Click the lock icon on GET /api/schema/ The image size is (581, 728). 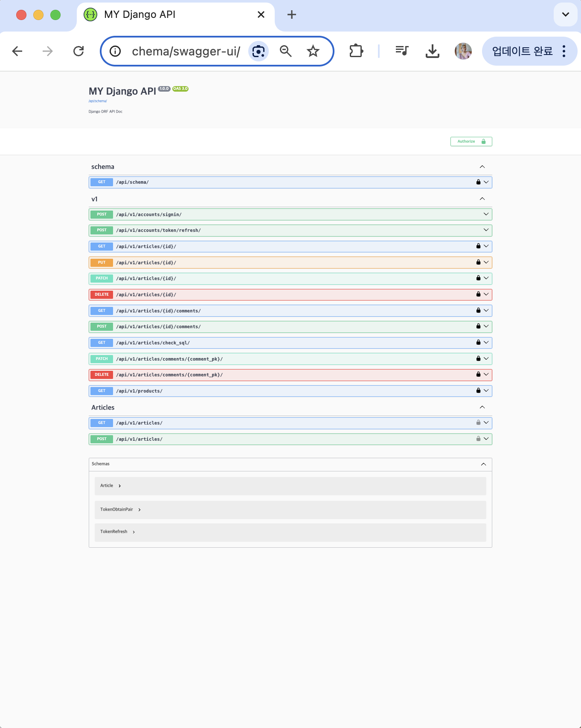(478, 182)
